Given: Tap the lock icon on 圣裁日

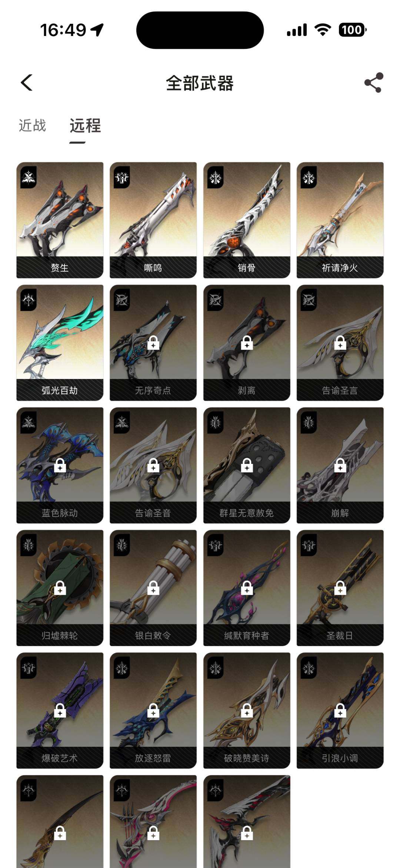Looking at the screenshot, I should [340, 588].
